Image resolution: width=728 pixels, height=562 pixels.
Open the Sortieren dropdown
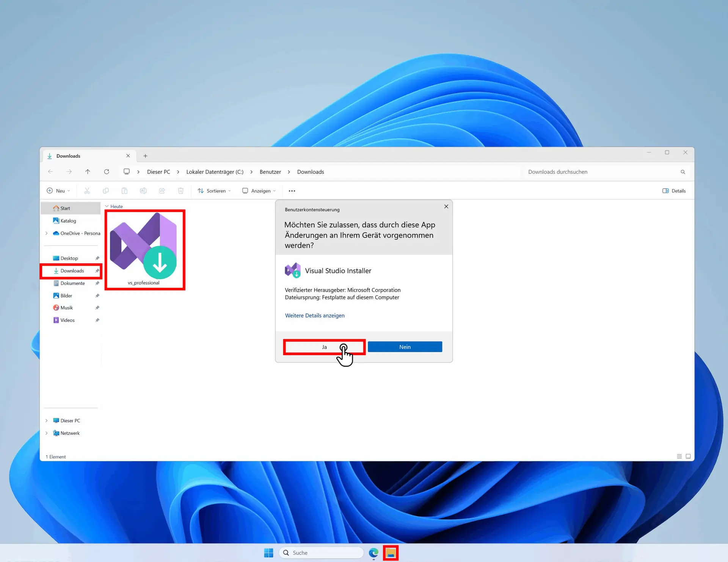214,191
